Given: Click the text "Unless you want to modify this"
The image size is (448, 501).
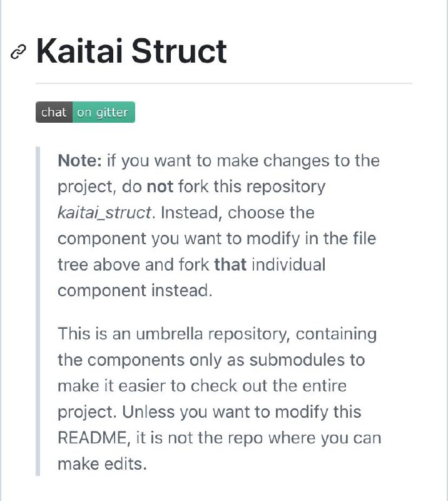Looking at the screenshot, I should coord(242,412).
